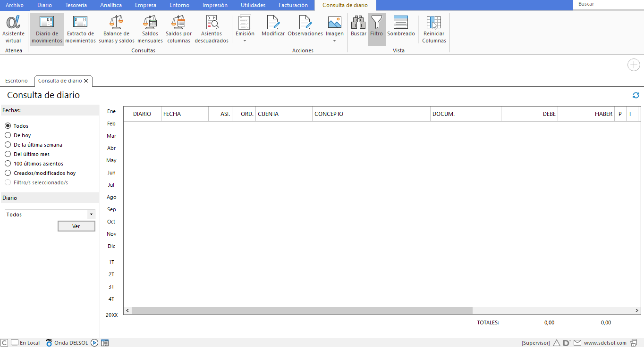Open the Analítica ribbon tab
644x347 pixels.
click(x=111, y=5)
